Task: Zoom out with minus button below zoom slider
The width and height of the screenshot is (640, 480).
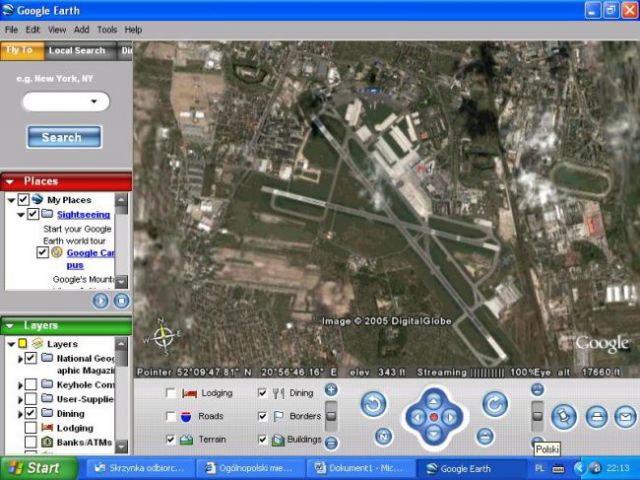Action: click(x=331, y=442)
